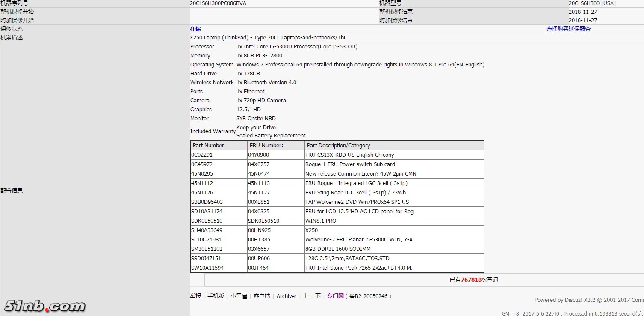The height and width of the screenshot is (316, 644).
Task: Click the WIN8.1 PRO description cell
Action: pyautogui.click(x=394, y=221)
